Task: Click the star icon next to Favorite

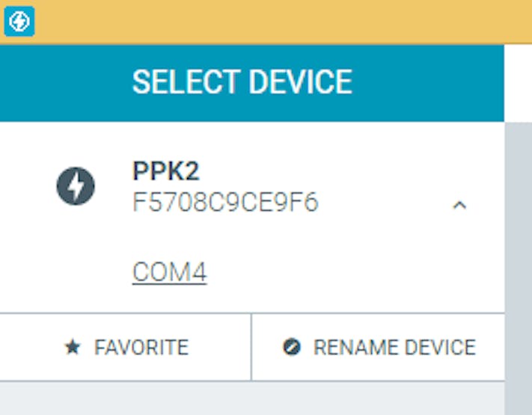Action: (72, 348)
